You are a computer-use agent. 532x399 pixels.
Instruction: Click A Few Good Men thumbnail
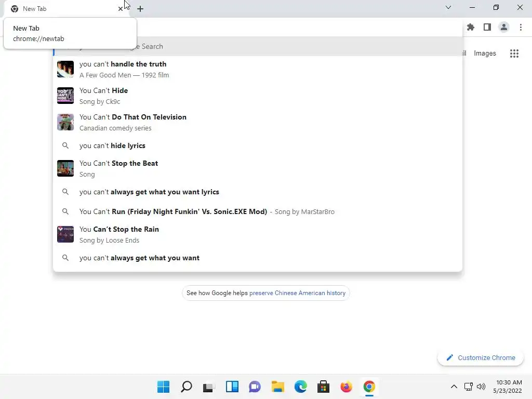point(65,69)
